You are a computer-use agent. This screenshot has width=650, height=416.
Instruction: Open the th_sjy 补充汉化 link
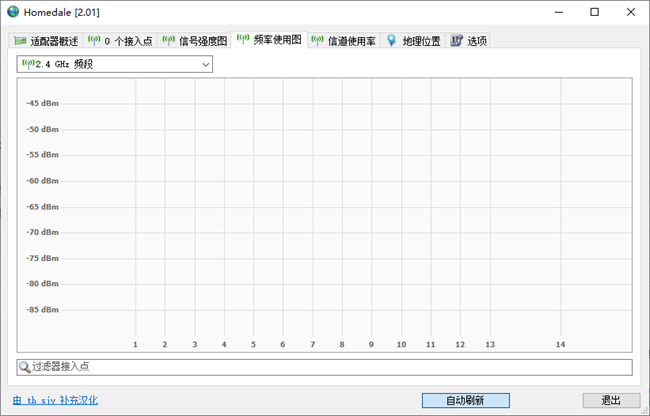pos(55,400)
